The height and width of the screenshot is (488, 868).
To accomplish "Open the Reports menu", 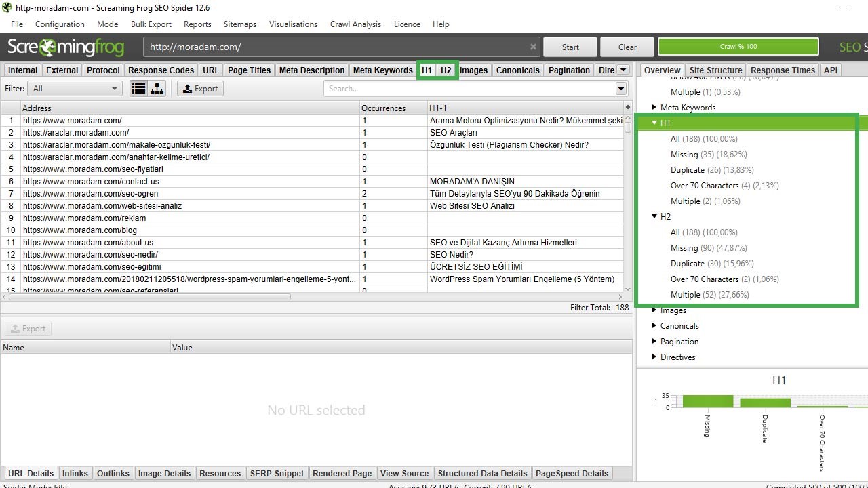I will [x=197, y=24].
